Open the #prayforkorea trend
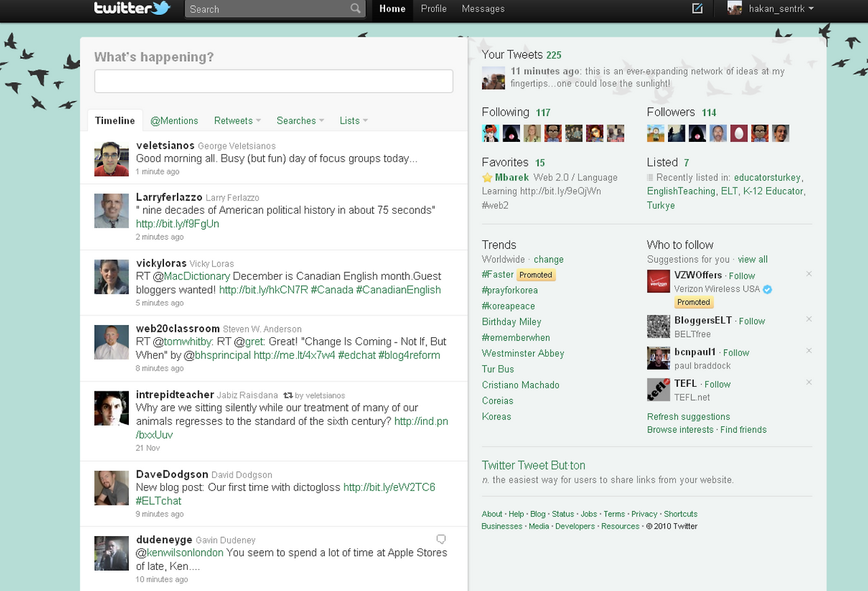Screen dimensions: 868x591 (x=511, y=290)
